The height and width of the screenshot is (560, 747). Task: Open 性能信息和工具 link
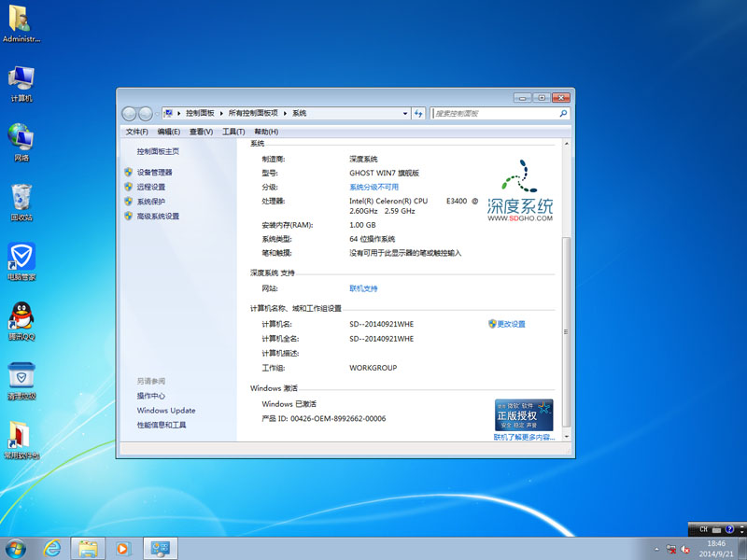[162, 425]
